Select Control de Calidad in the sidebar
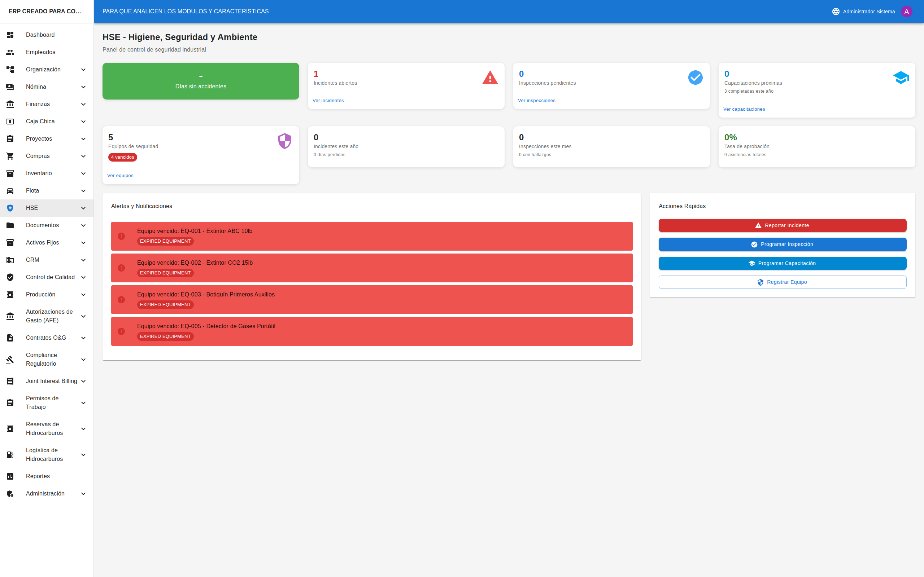Image resolution: width=924 pixels, height=577 pixels. [x=50, y=277]
